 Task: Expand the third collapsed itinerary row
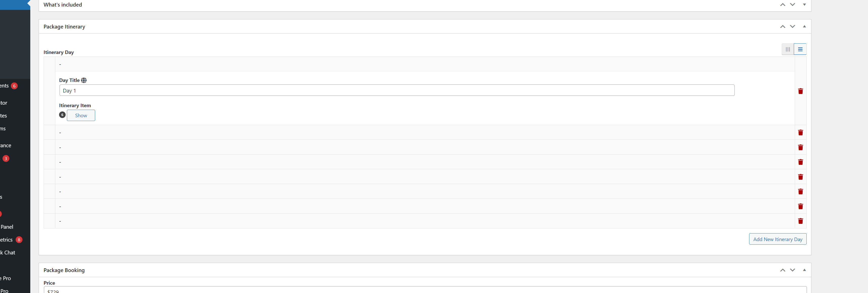click(x=425, y=162)
